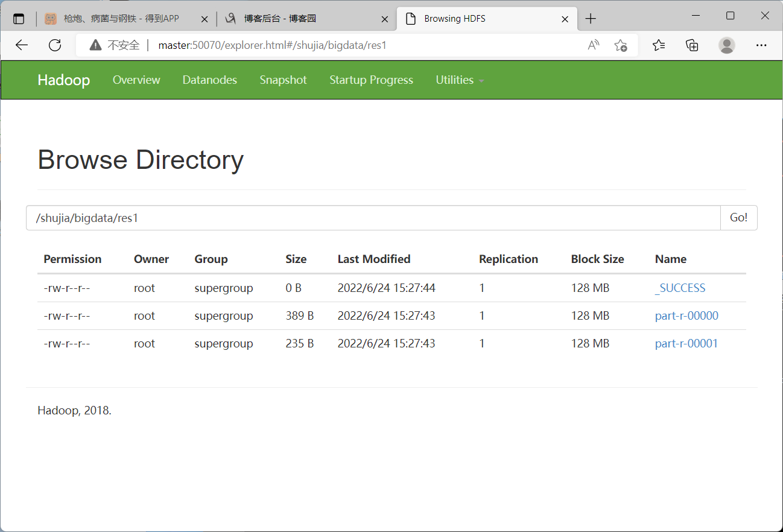Screen dimensions: 783x532
Task: Open the tab actions menu icon
Action: tap(19, 19)
